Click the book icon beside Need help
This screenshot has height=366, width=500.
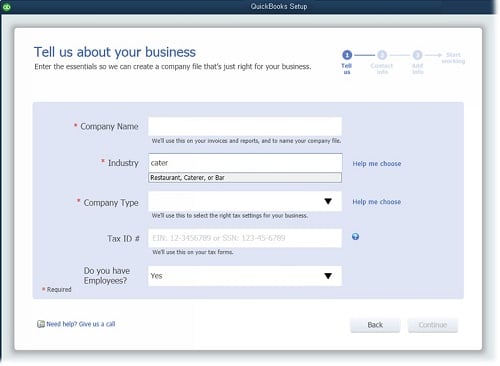(x=41, y=324)
